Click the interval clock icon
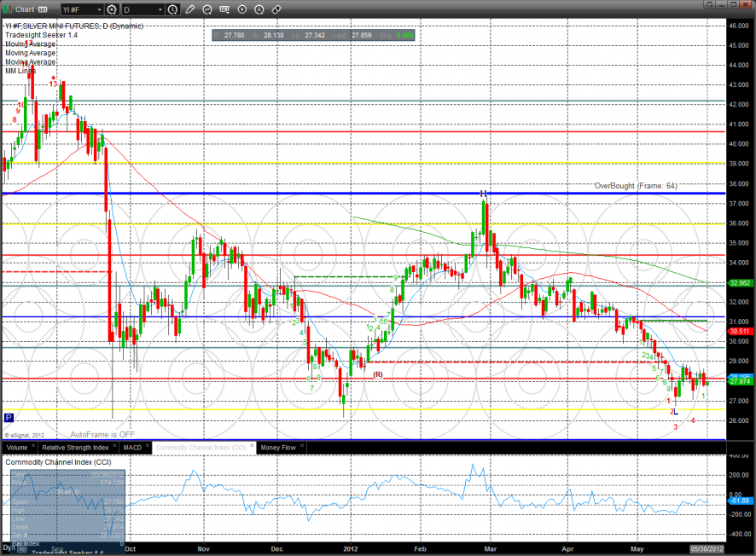Screen dimensions: 756x556 click(x=173, y=9)
